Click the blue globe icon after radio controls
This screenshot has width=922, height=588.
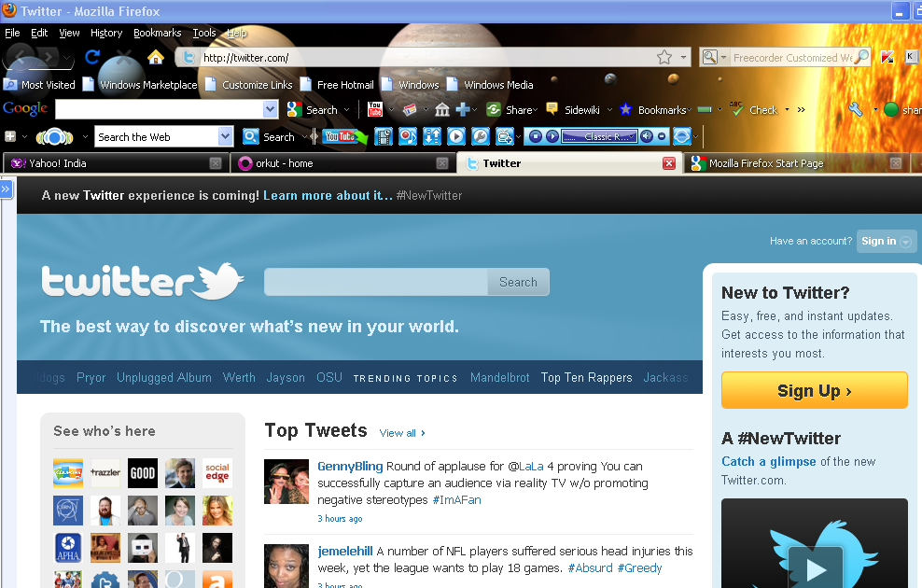tap(681, 137)
